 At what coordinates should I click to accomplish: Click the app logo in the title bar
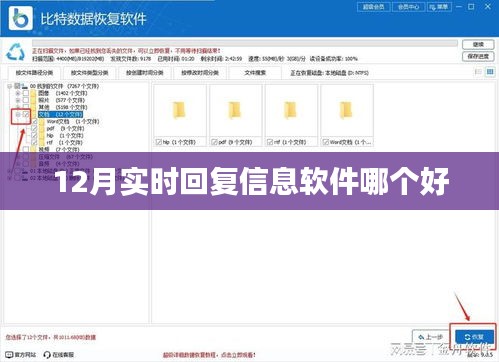coord(21,19)
